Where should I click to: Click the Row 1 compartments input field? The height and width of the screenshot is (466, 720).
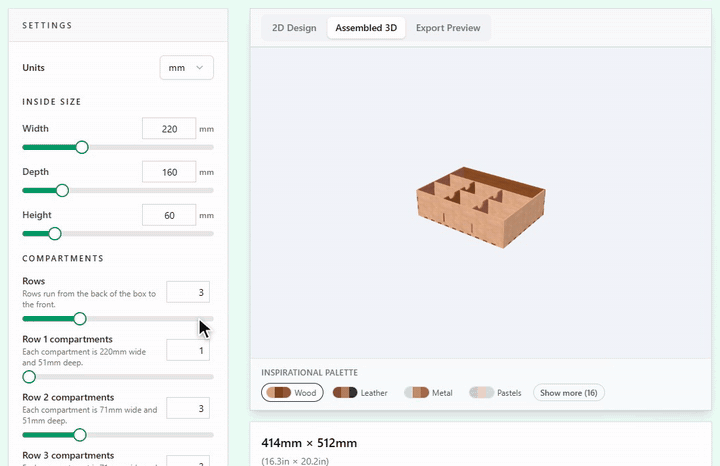tap(188, 350)
